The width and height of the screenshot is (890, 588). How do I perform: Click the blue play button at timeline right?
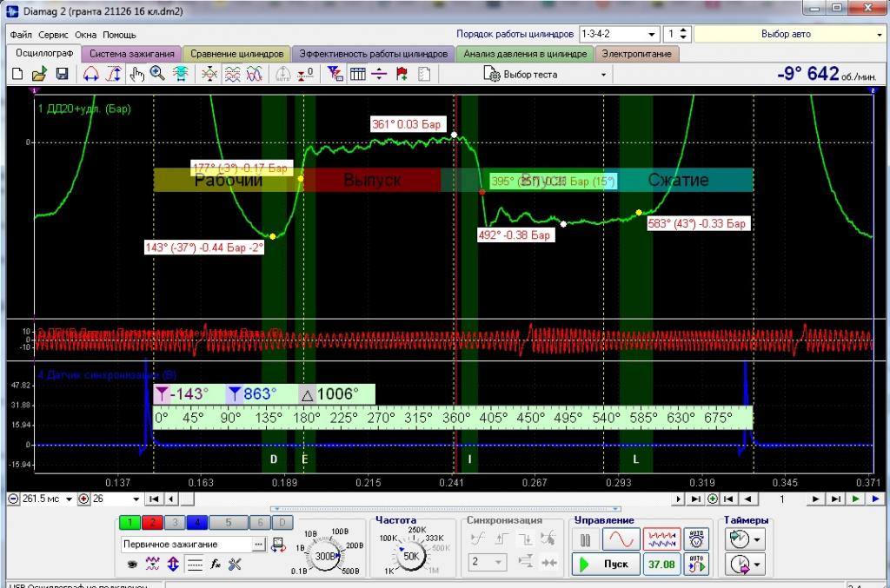(x=876, y=499)
